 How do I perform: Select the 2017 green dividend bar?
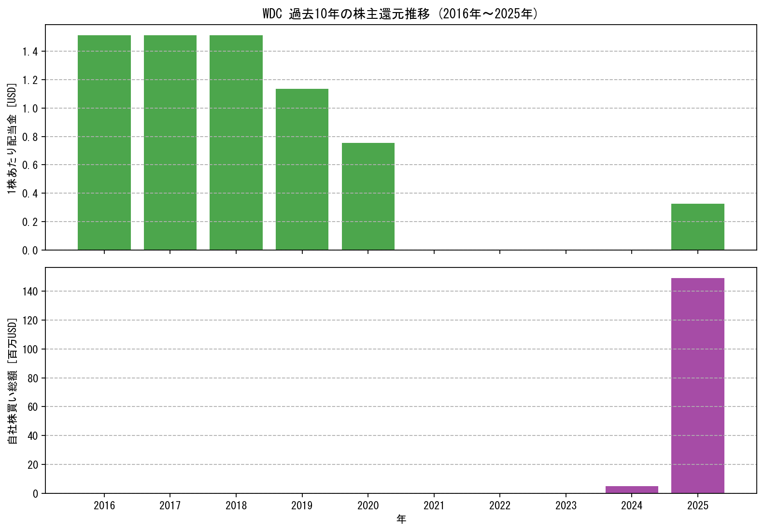[x=170, y=142]
